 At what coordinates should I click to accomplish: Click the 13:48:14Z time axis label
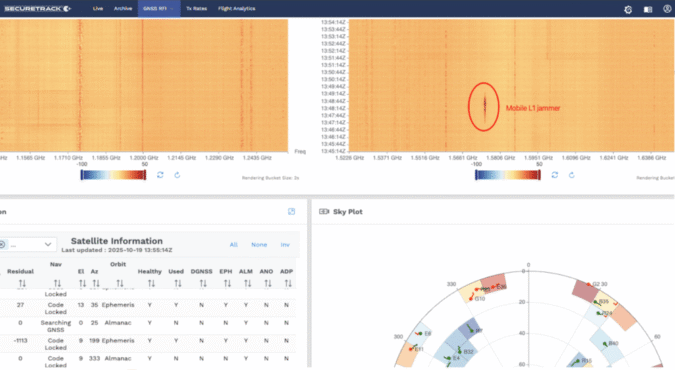point(333,108)
